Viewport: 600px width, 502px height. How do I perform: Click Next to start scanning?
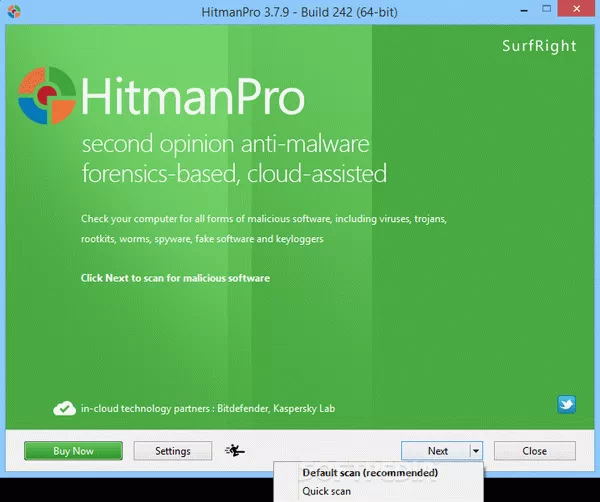437,451
